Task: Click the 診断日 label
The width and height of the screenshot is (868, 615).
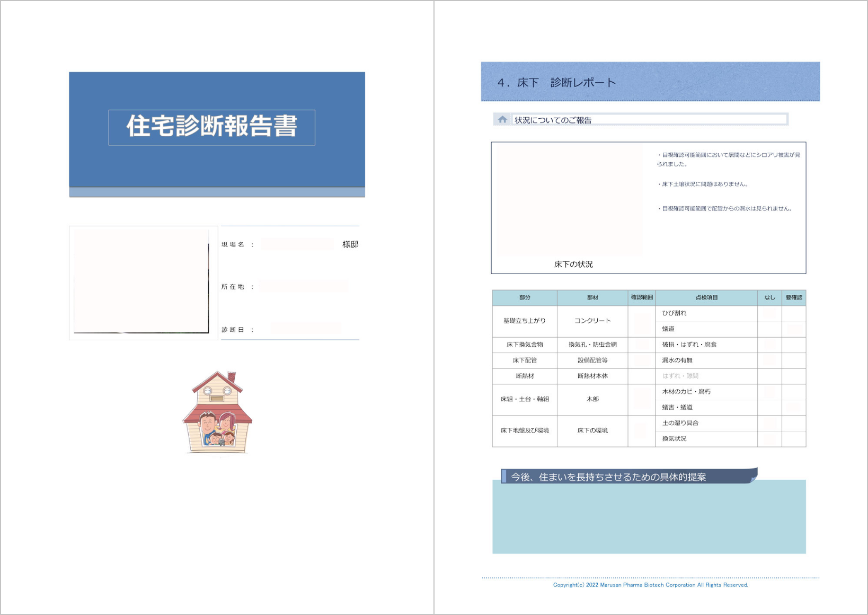Action: pyautogui.click(x=233, y=330)
